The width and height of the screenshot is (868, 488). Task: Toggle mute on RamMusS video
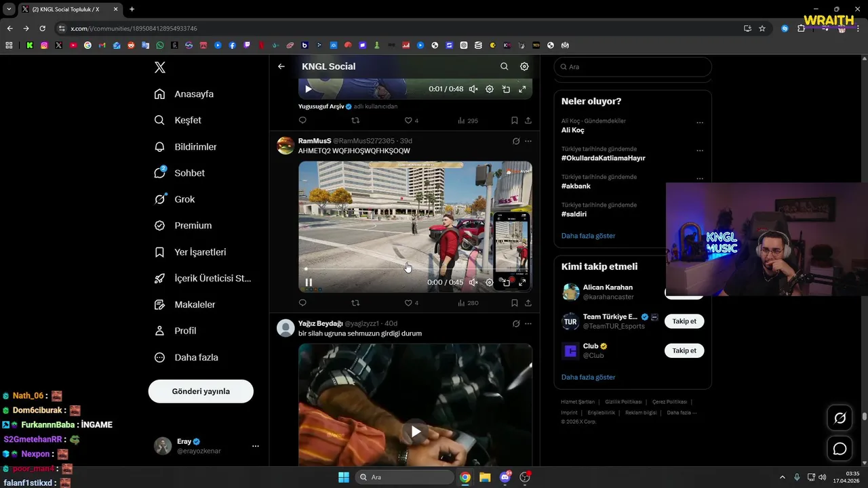click(473, 283)
